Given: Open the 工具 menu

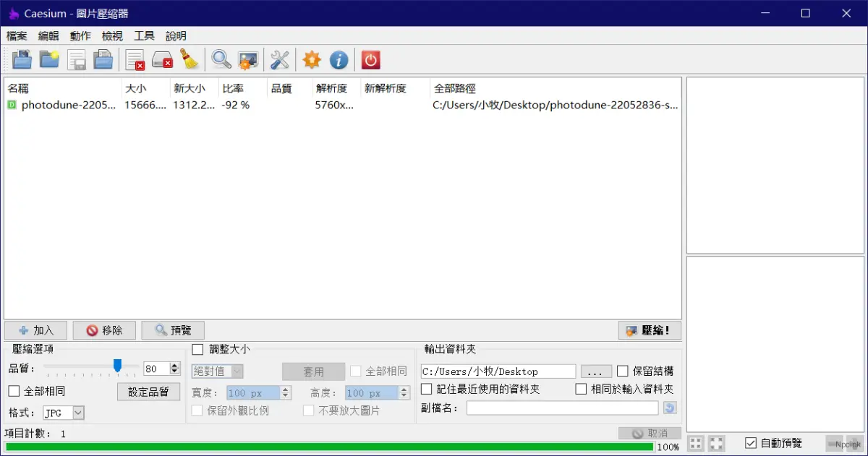Looking at the screenshot, I should 144,35.
